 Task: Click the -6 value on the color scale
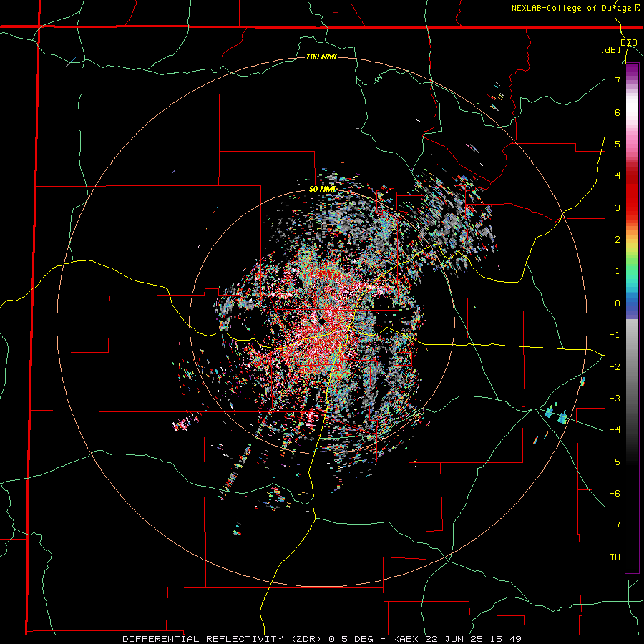point(615,493)
